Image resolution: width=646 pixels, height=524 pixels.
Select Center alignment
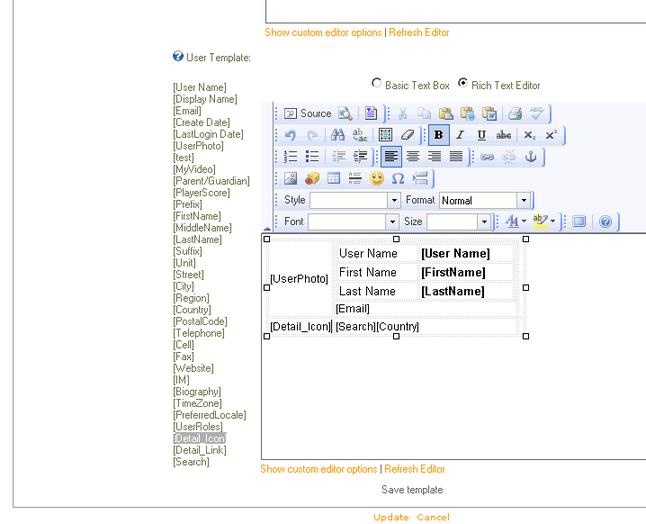[x=413, y=157]
